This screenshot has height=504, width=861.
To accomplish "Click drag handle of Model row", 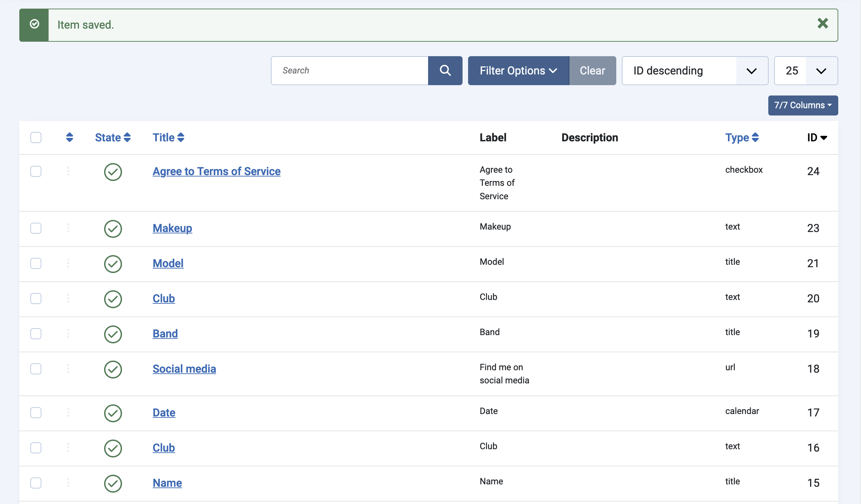I will pyautogui.click(x=68, y=263).
